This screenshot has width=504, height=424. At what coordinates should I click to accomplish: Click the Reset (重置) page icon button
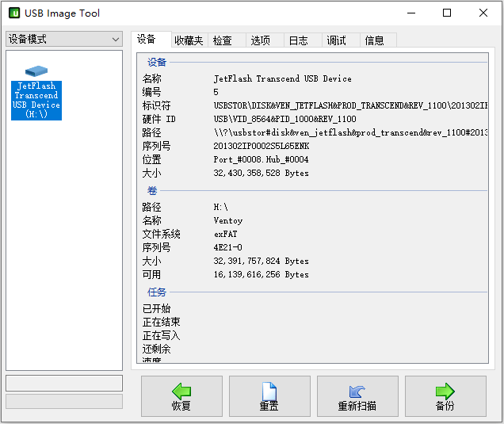[269, 396]
